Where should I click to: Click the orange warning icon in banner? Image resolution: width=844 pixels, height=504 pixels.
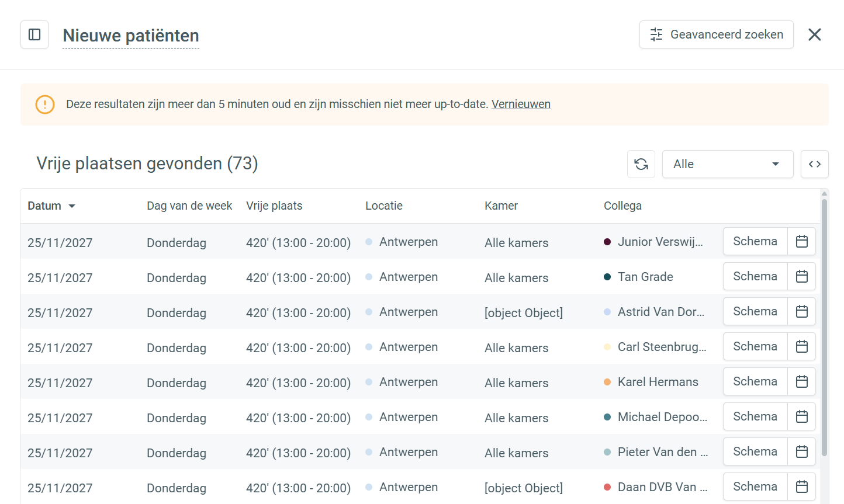(x=45, y=105)
